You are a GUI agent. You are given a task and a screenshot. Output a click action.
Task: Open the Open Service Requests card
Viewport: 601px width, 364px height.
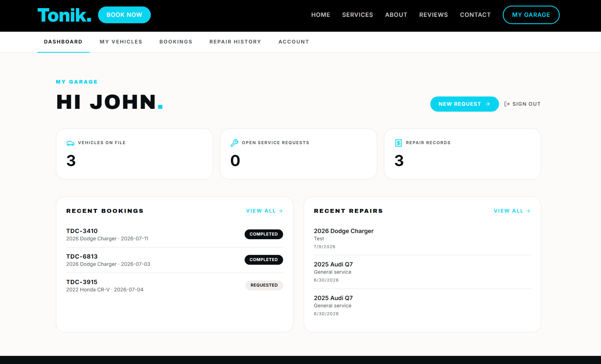click(x=298, y=154)
